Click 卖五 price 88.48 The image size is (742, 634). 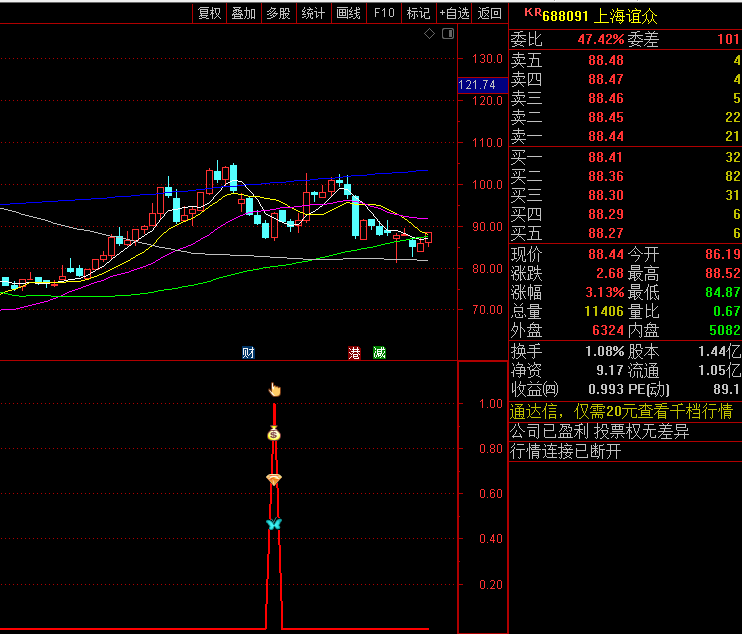coord(606,61)
